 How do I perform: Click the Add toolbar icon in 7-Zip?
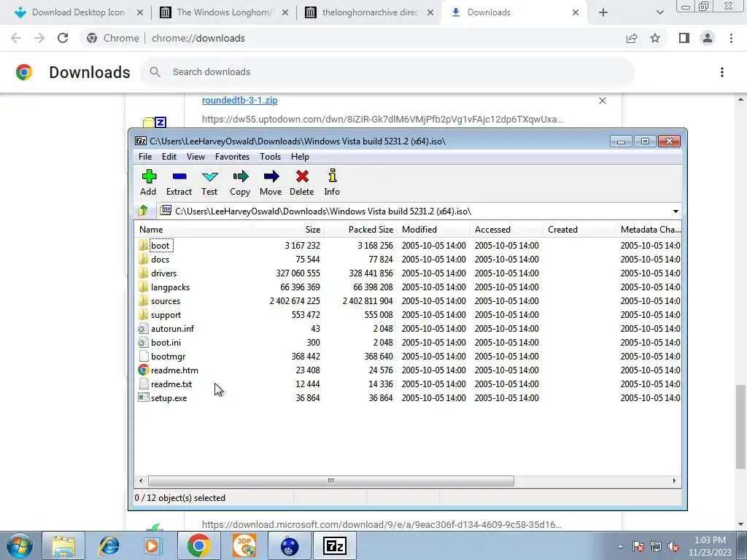click(x=149, y=176)
